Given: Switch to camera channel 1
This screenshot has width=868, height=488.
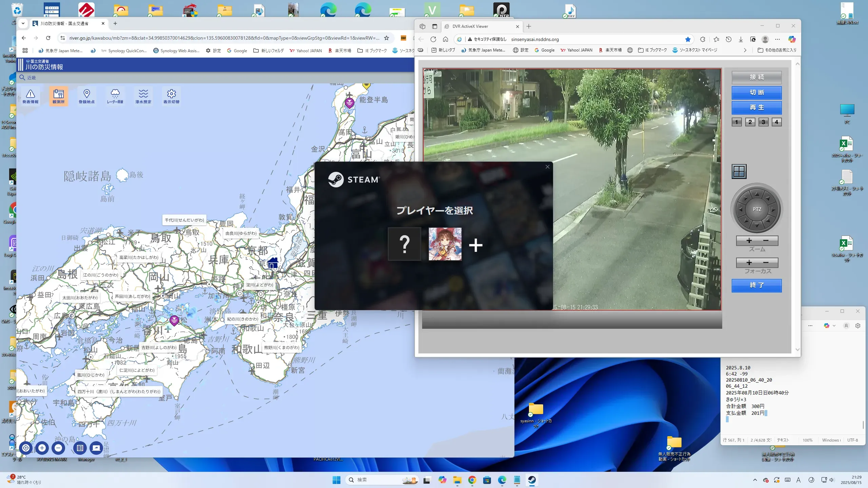Looking at the screenshot, I should click(x=736, y=122).
